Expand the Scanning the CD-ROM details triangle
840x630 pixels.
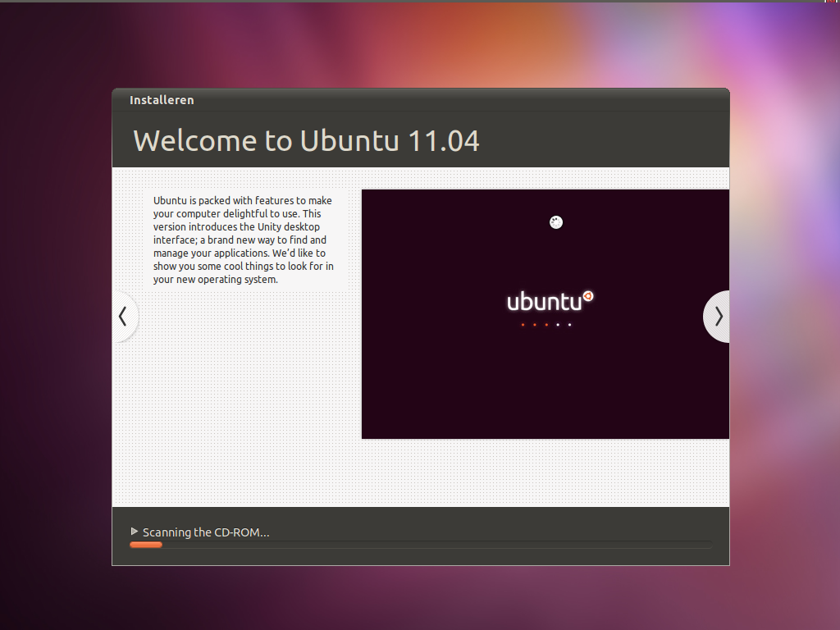[135, 532]
